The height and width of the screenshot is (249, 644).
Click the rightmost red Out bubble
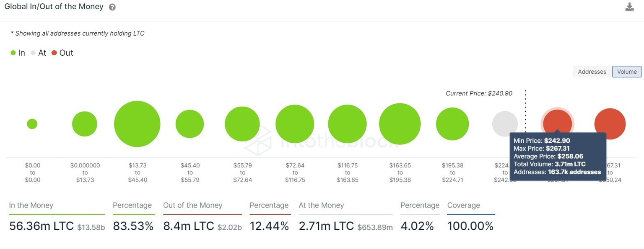pyautogui.click(x=610, y=124)
